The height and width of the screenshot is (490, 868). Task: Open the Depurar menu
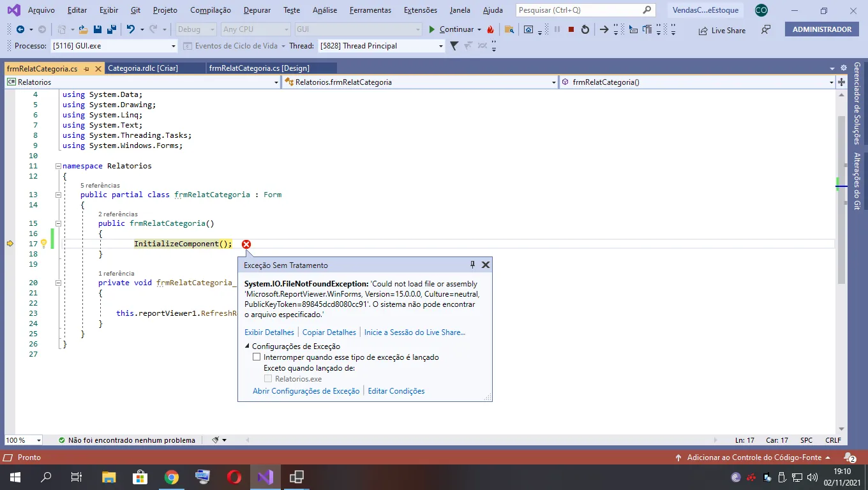point(257,10)
